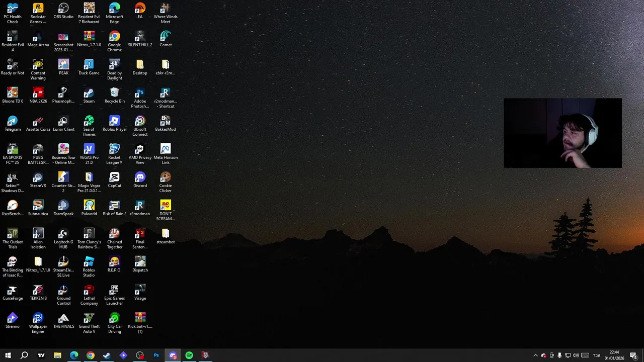Select the Google Chrome desktop shortcut

pos(114,41)
